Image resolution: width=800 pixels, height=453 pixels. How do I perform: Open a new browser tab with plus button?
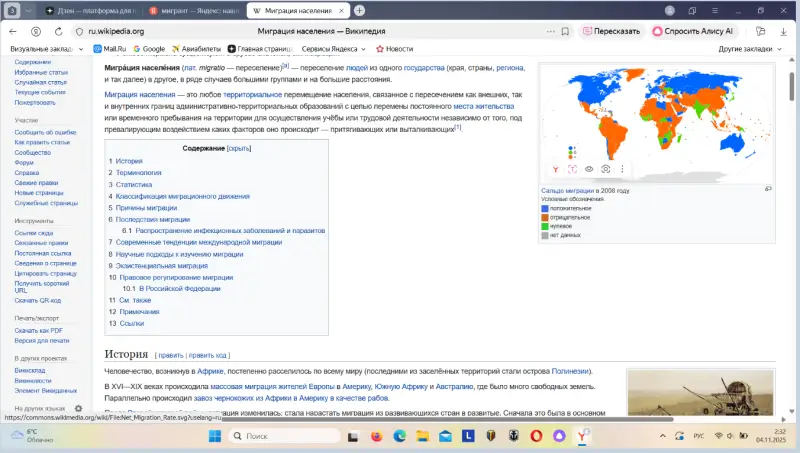click(x=359, y=10)
